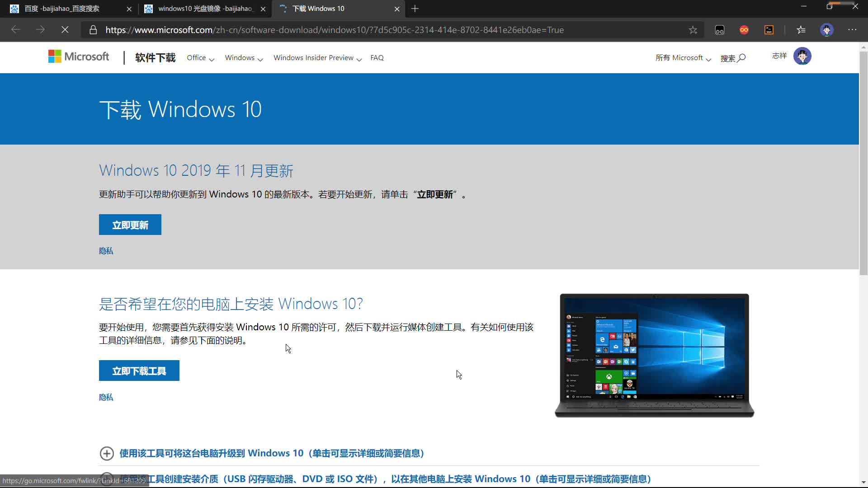Open the orange infinity extension icon
The image size is (868, 488).
pos(744,30)
